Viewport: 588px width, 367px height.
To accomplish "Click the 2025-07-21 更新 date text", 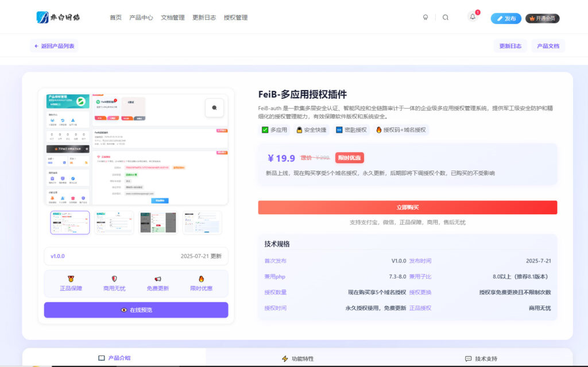I will click(201, 256).
